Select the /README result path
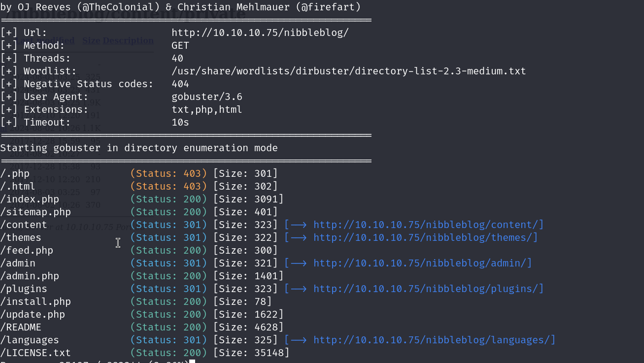This screenshot has width=644, height=363. point(21,328)
